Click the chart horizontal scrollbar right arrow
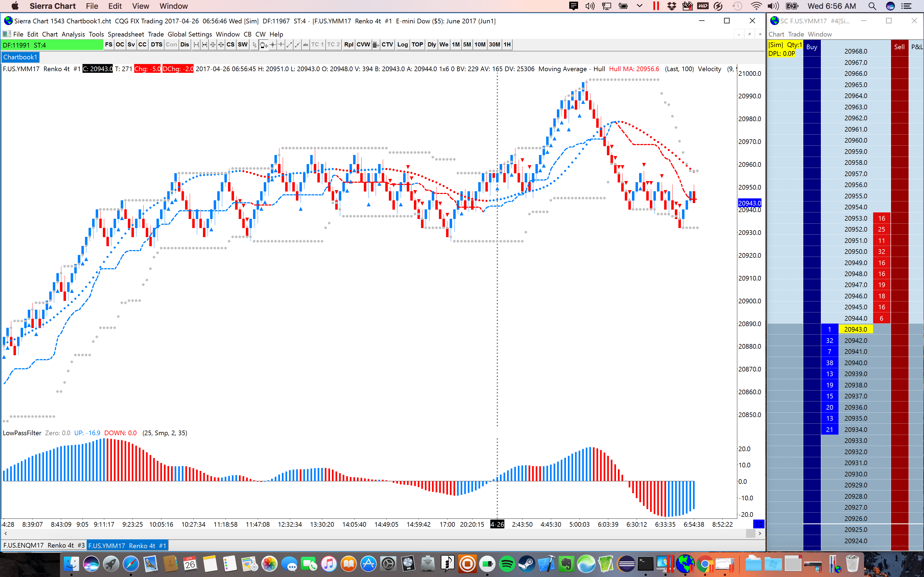 760,534
